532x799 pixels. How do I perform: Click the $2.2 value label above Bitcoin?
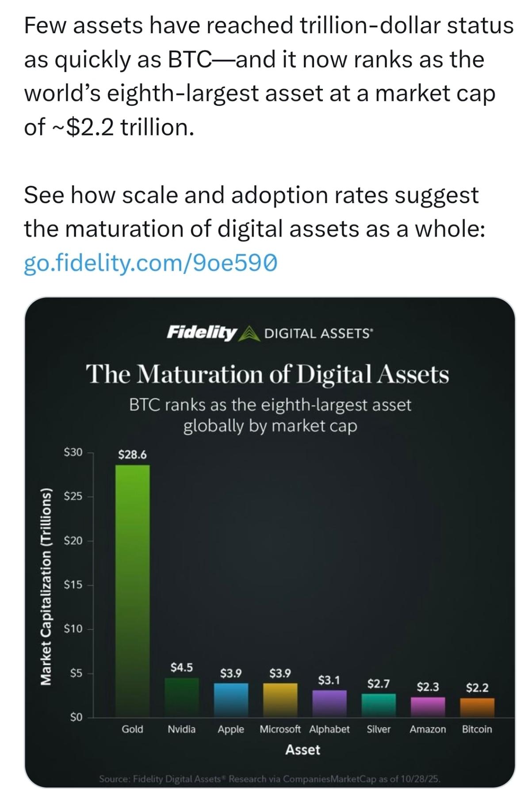[x=477, y=688]
